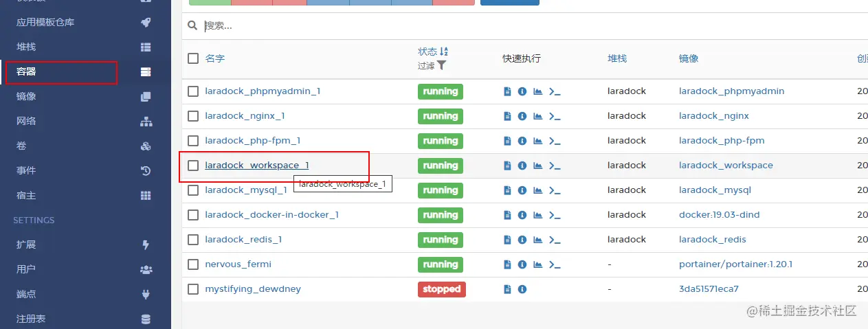868x329 pixels.
Task: Check the mystifying_dewdney checkbox
Action: pos(193,289)
